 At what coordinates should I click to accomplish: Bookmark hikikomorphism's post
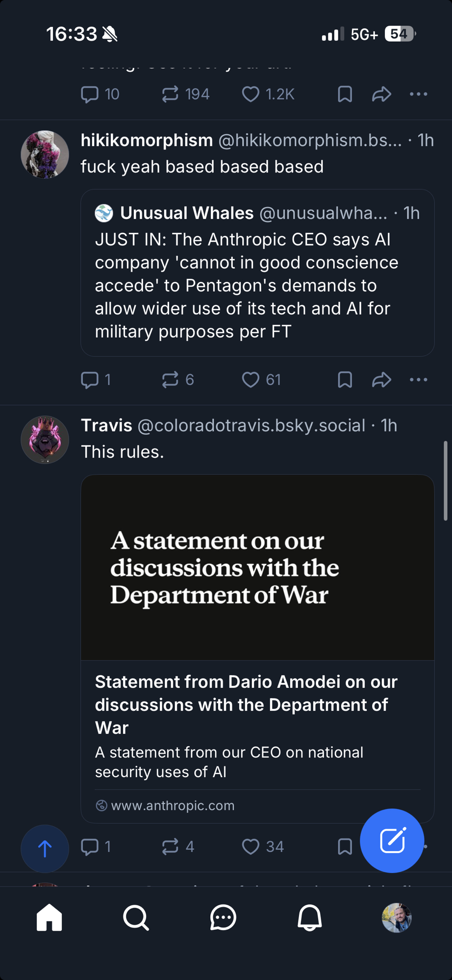coord(345,380)
